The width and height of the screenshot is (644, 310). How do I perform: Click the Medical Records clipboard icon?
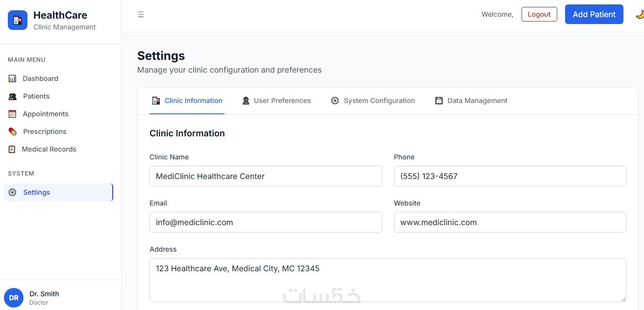pyautogui.click(x=12, y=149)
